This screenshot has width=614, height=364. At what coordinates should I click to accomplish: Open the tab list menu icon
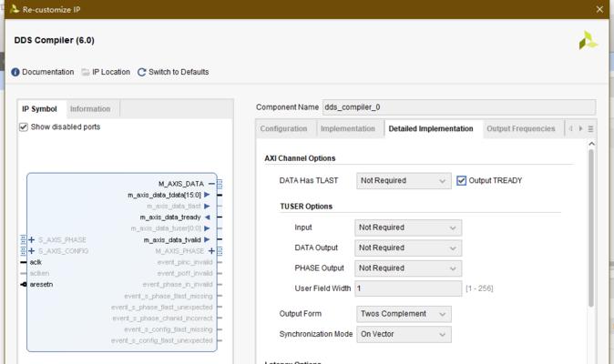pyautogui.click(x=590, y=128)
